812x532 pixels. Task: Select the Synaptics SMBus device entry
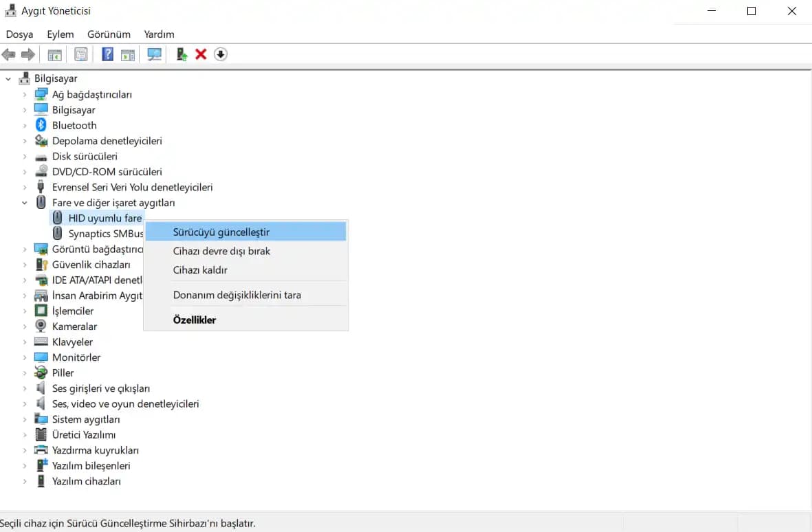105,234
